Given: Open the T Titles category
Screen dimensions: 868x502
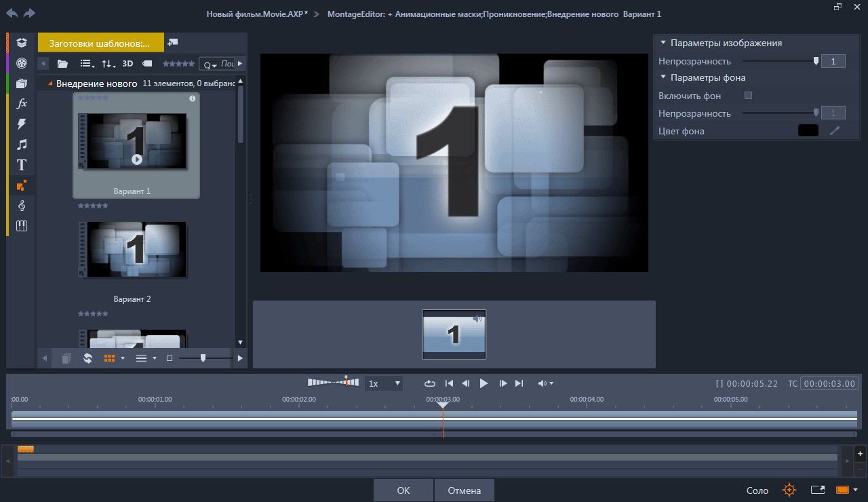Looking at the screenshot, I should pyautogui.click(x=22, y=165).
